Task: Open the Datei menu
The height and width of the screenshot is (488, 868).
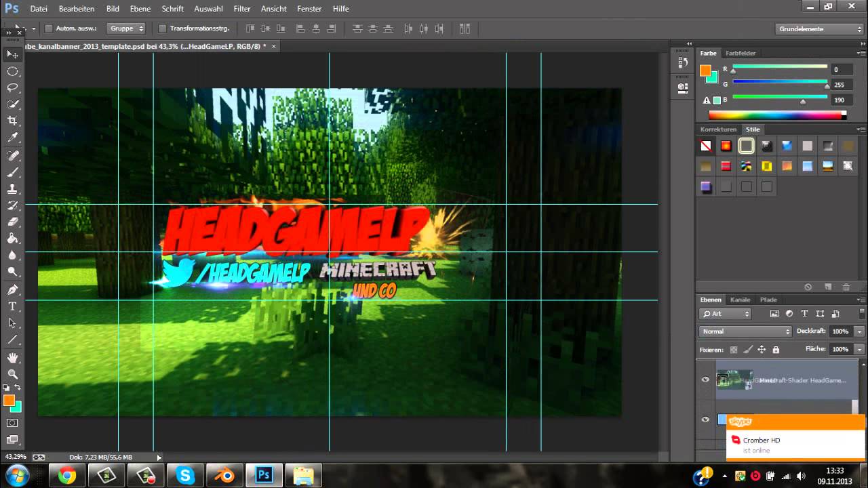Action: [x=39, y=9]
